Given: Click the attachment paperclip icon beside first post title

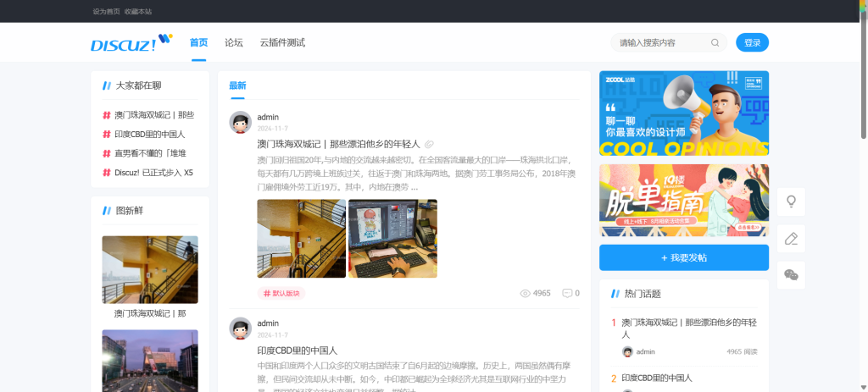Looking at the screenshot, I should coord(429,144).
